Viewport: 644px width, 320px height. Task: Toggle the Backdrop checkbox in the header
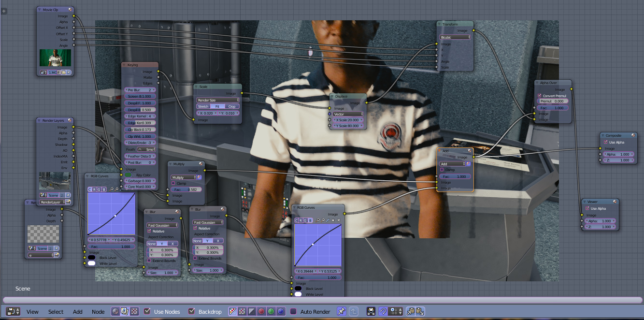[x=191, y=312]
